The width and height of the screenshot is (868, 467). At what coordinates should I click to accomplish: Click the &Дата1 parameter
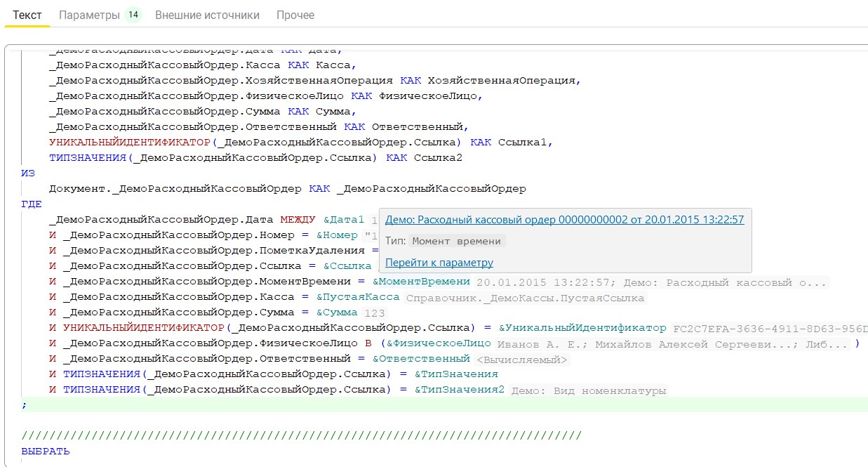(x=344, y=220)
